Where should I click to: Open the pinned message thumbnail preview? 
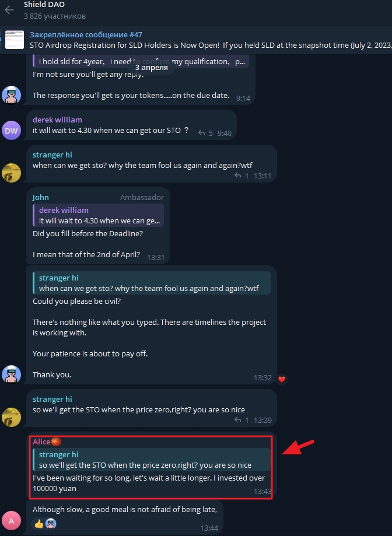click(15, 40)
